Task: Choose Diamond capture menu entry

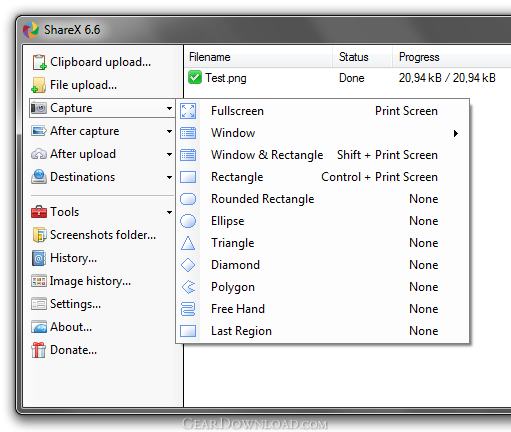Action: (323, 265)
